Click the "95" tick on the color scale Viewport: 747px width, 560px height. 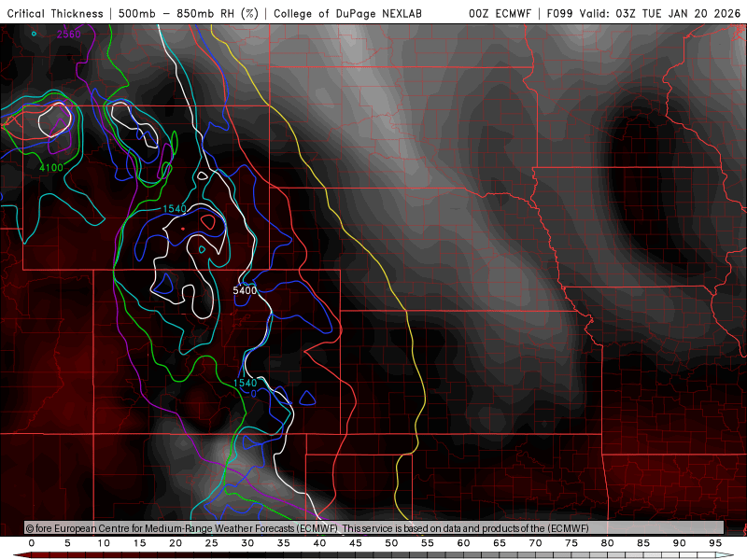point(715,543)
